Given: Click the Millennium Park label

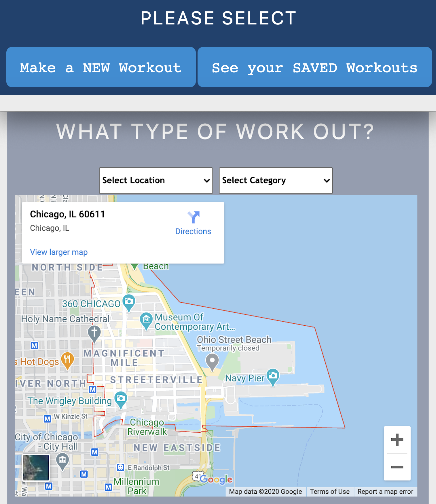Looking at the screenshot, I should (x=137, y=486).
